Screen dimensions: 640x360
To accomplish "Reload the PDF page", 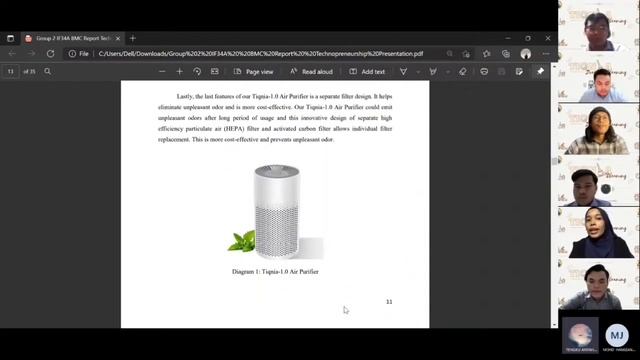I will (x=51, y=53).
